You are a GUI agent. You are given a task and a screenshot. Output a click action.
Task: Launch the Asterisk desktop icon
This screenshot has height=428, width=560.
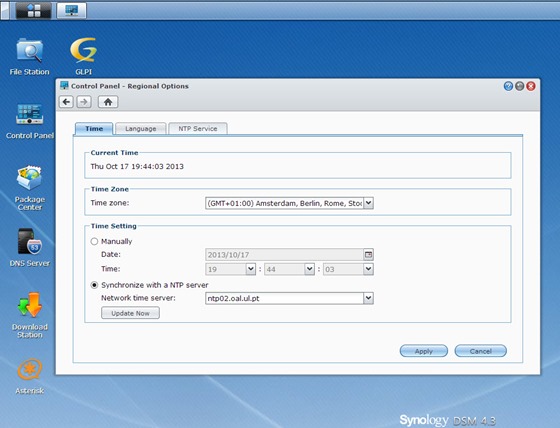[x=30, y=376]
